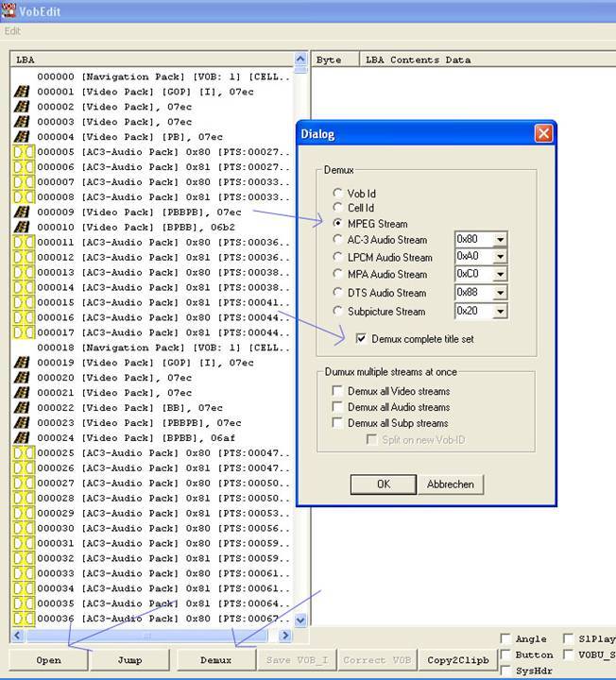Viewport: 616px width, 680px height.
Task: Click the audio pack icon on row 000011
Action: point(24,242)
